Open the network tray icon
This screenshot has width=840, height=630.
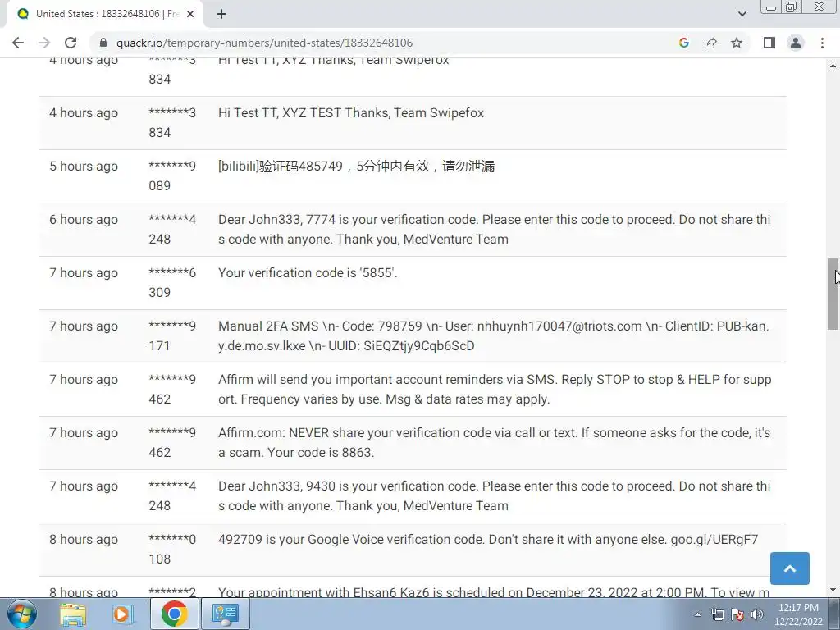tap(717, 614)
